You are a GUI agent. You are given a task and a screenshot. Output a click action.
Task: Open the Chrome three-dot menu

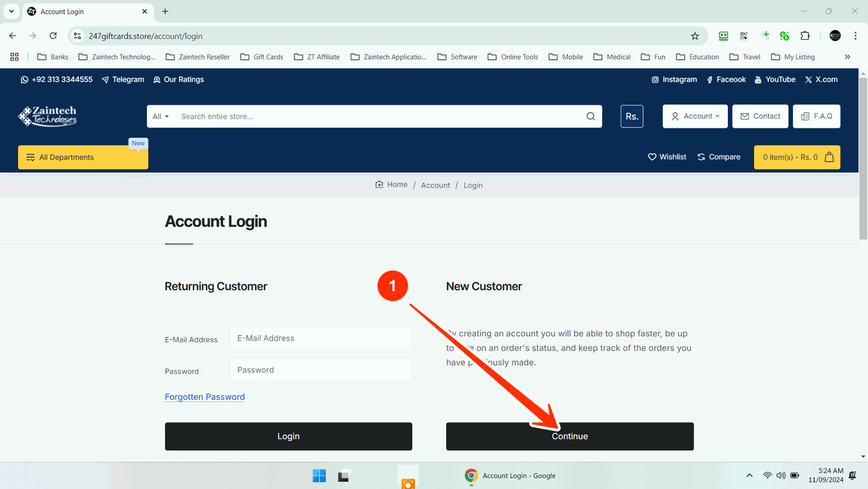[x=855, y=36]
